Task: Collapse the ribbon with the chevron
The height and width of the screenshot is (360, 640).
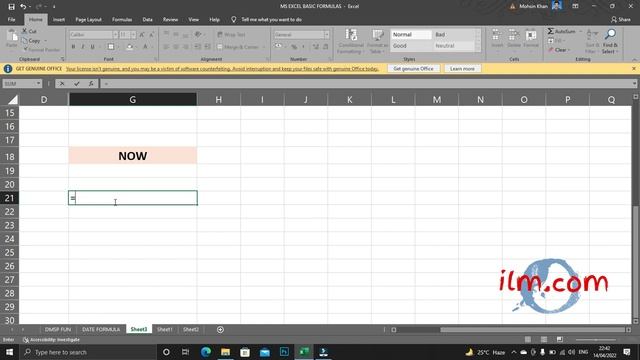Action: (634, 60)
